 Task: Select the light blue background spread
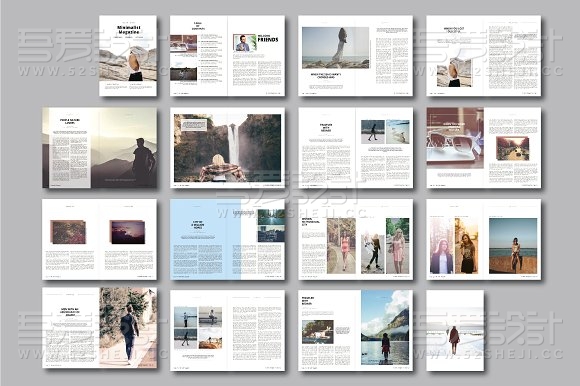click(x=227, y=240)
